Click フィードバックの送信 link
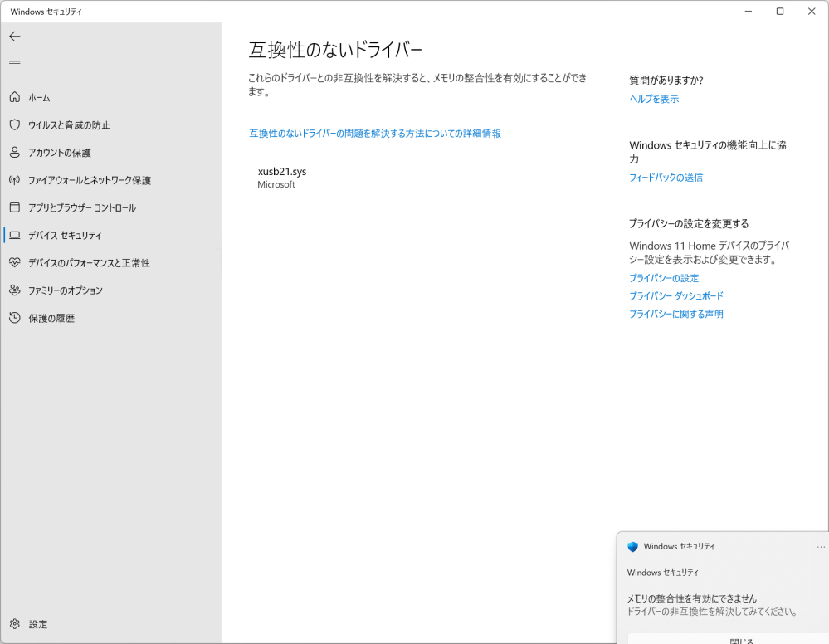Image resolution: width=829 pixels, height=644 pixels. coord(666,178)
